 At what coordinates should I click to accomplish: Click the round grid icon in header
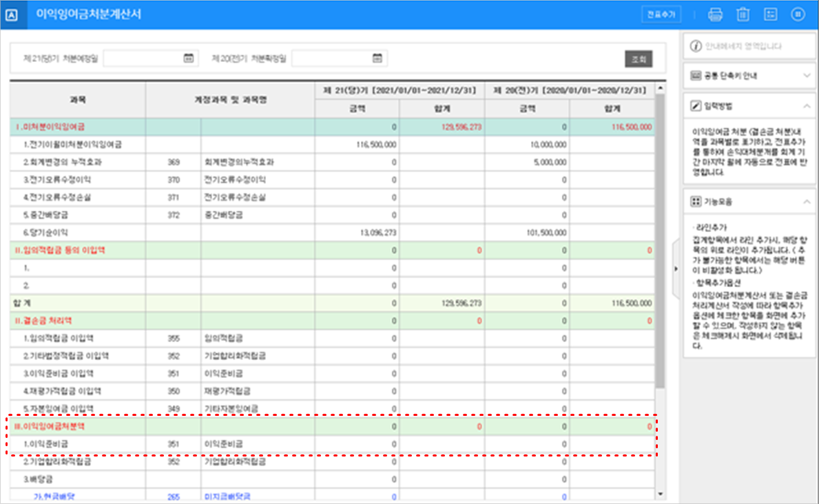point(798,14)
